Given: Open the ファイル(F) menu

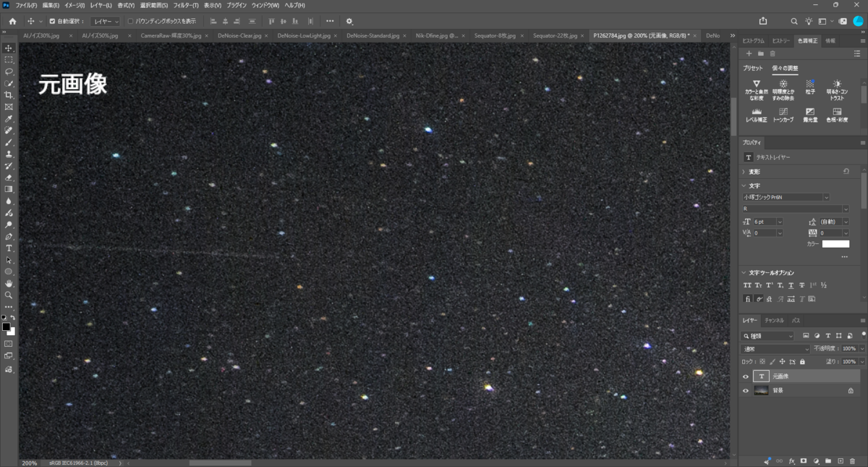Looking at the screenshot, I should 26,5.
